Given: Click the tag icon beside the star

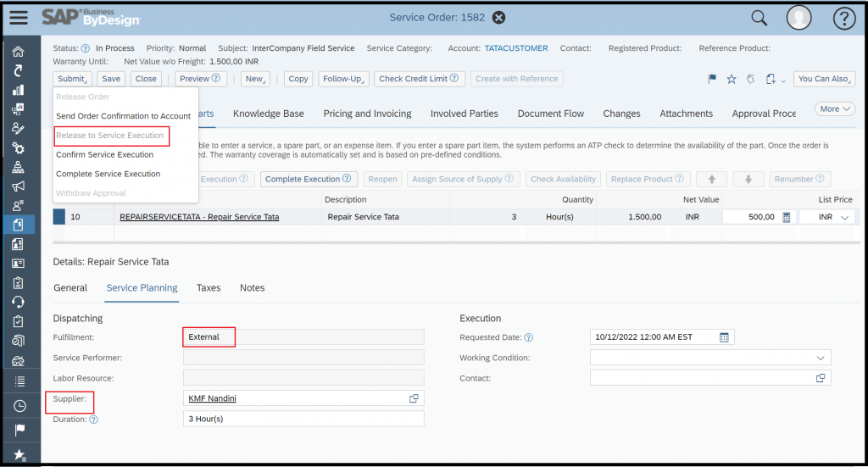Looking at the screenshot, I should (751, 79).
